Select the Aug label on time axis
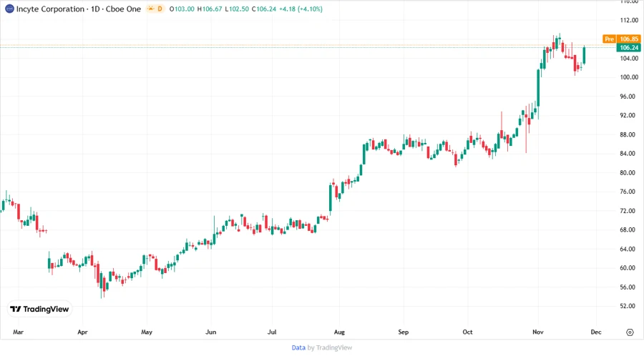This screenshot has width=644, height=356. click(339, 332)
